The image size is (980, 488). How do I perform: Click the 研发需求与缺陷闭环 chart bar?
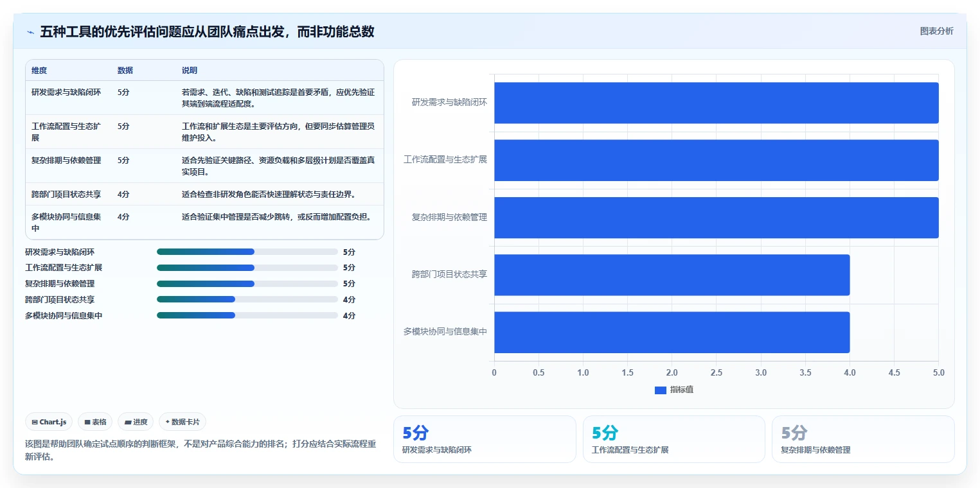716,103
